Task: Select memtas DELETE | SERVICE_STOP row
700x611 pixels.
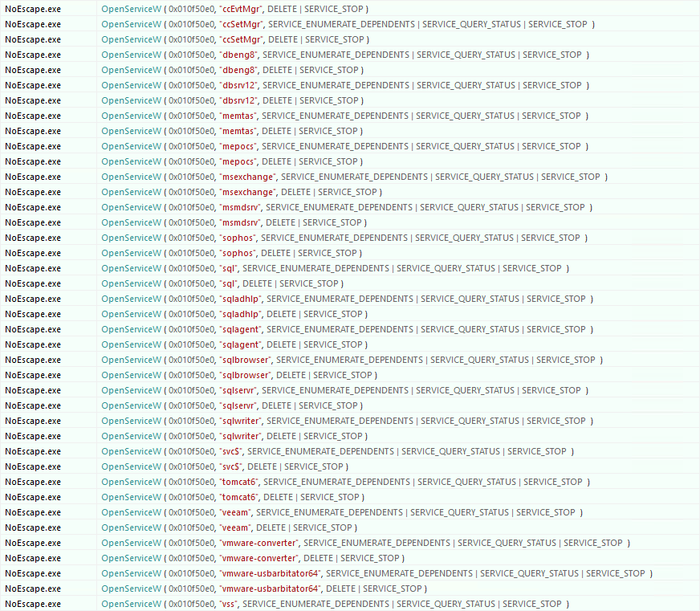Action: click(x=350, y=131)
